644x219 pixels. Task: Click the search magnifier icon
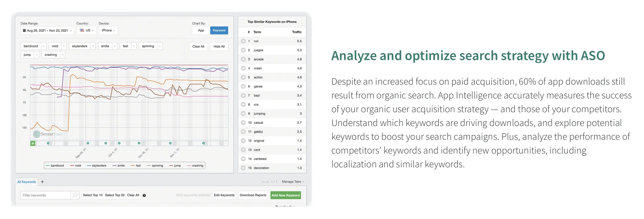(75, 195)
